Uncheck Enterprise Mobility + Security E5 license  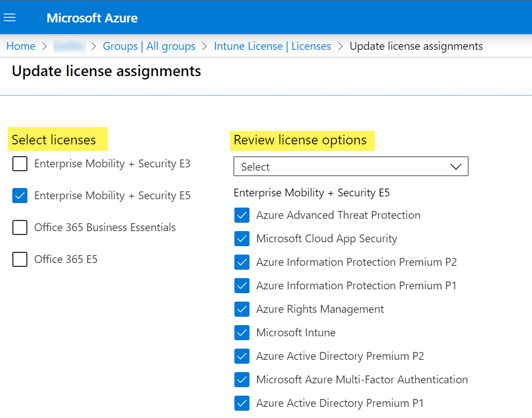click(x=20, y=196)
